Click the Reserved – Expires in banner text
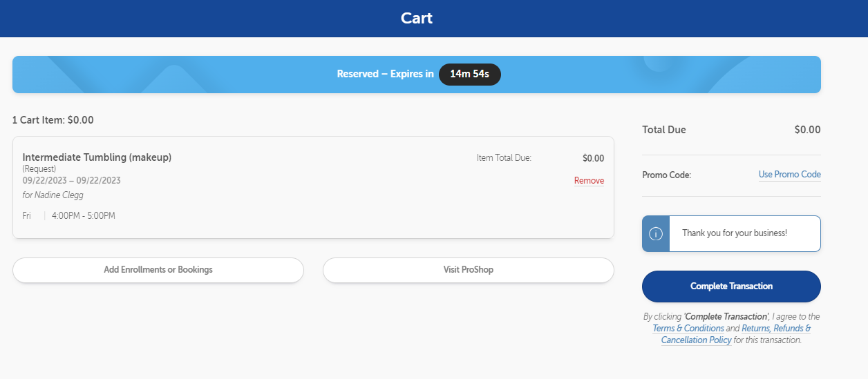 click(385, 75)
